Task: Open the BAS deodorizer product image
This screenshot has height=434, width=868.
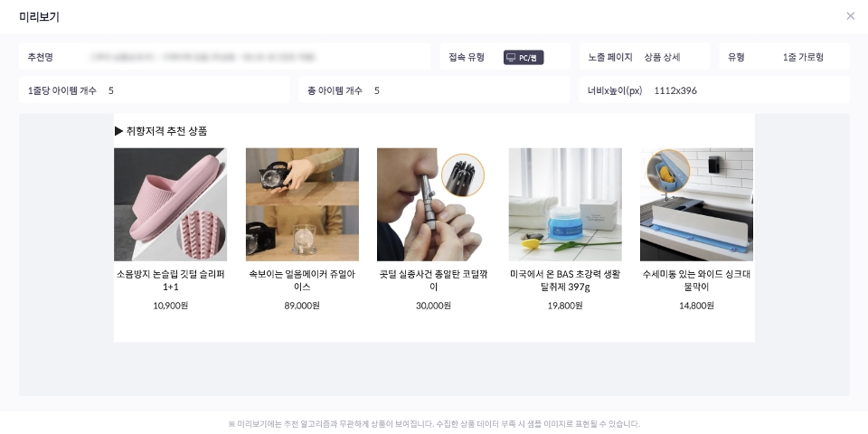Action: [x=565, y=204]
